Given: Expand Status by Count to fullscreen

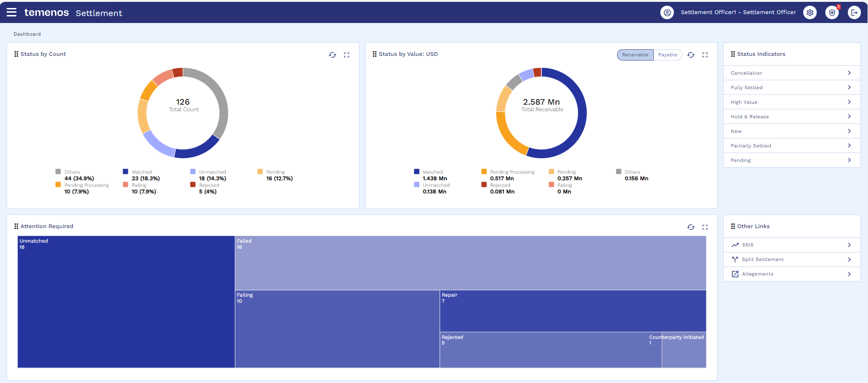Looking at the screenshot, I should pyautogui.click(x=347, y=55).
